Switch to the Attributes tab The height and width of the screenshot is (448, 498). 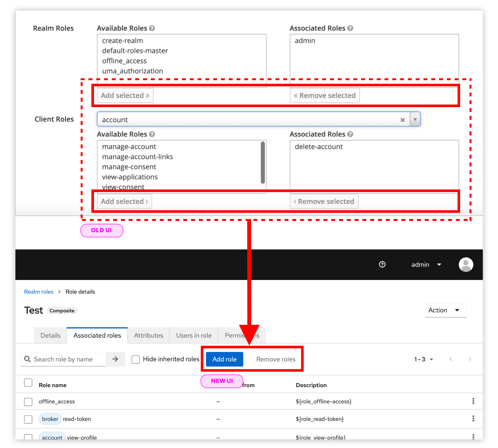(x=148, y=335)
